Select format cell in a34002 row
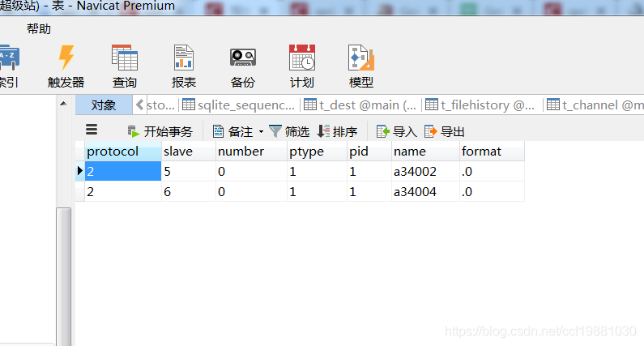 (x=492, y=171)
